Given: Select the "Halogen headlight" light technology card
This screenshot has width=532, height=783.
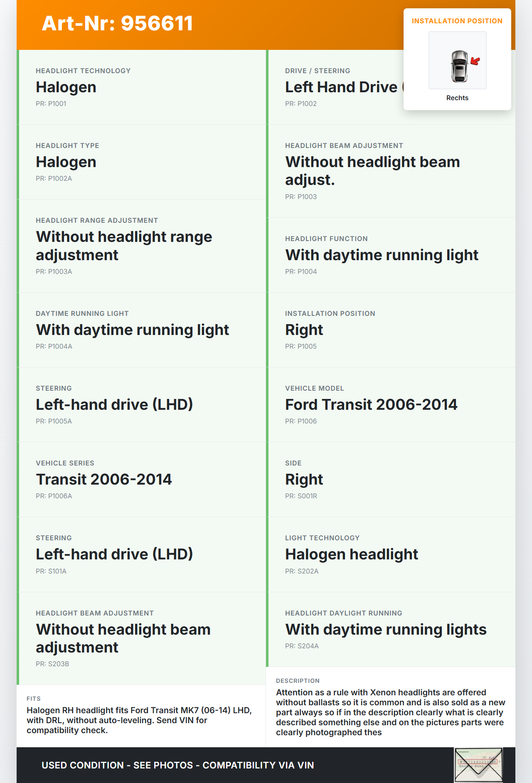Looking at the screenshot, I should coord(391,554).
